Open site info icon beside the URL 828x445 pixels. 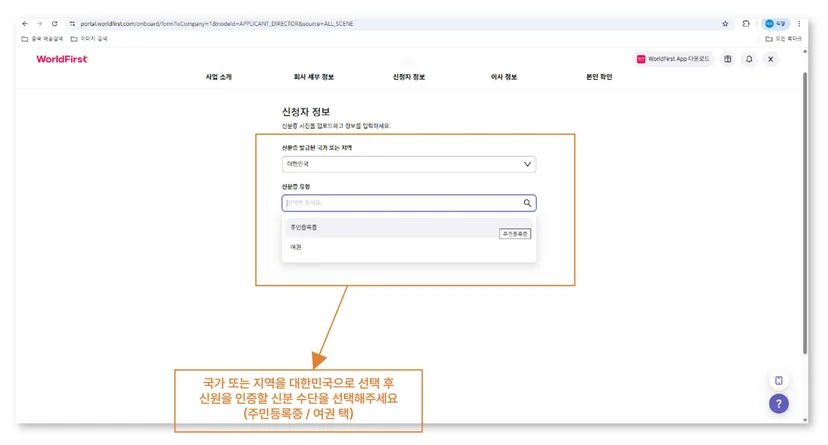pos(72,24)
